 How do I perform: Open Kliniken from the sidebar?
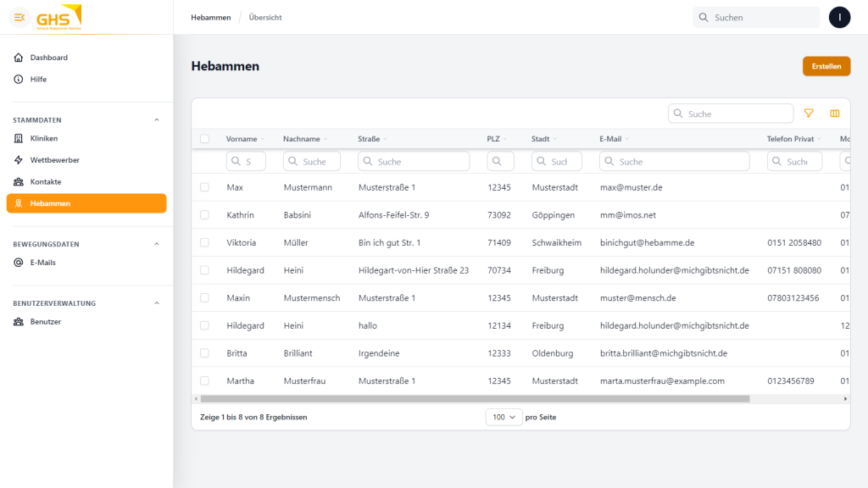[44, 138]
